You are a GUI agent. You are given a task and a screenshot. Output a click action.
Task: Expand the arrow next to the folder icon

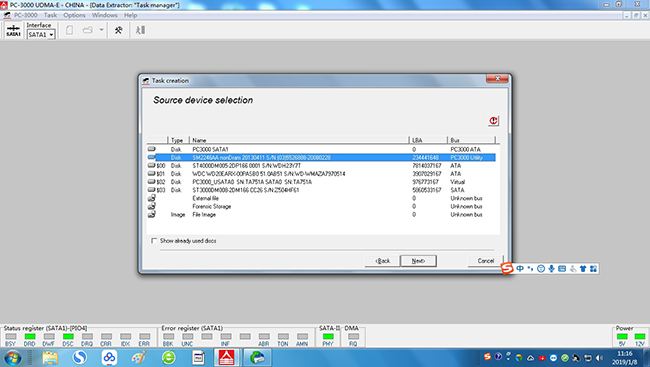pyautogui.click(x=101, y=30)
